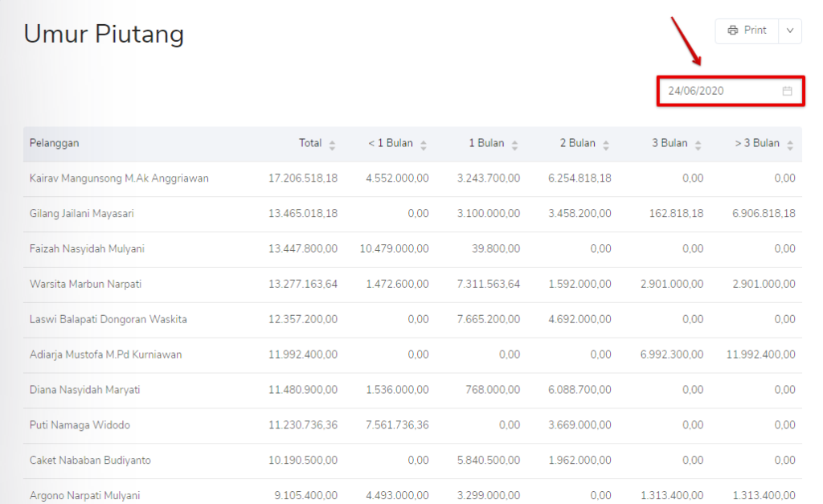Click total value 13.277.163,64

303,284
